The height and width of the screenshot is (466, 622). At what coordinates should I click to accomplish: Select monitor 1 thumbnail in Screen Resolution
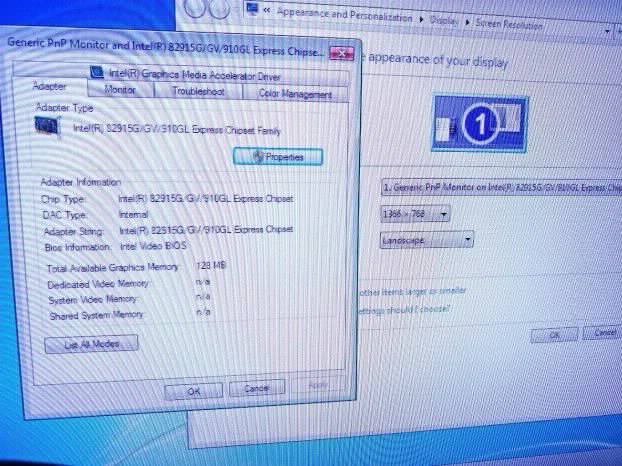480,124
